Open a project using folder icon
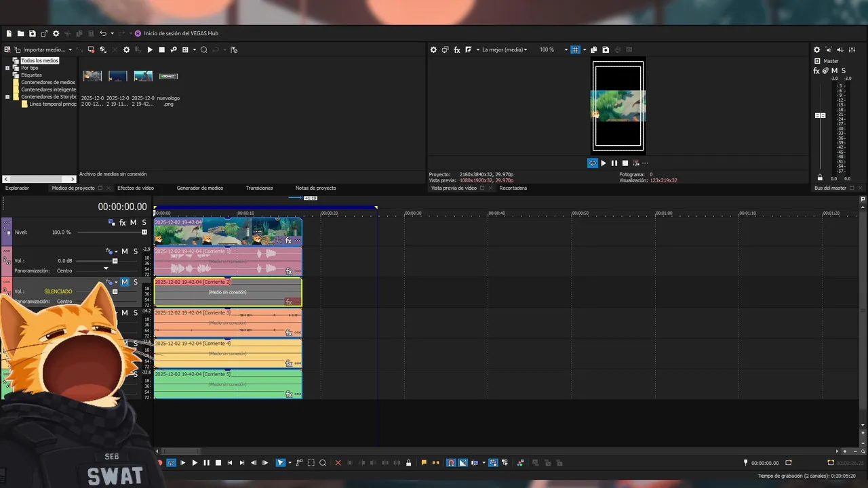This screenshot has width=868, height=488. point(20,33)
